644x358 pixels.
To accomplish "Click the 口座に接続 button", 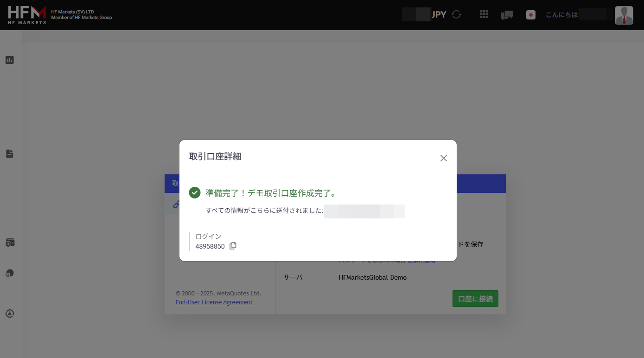I will point(475,299).
